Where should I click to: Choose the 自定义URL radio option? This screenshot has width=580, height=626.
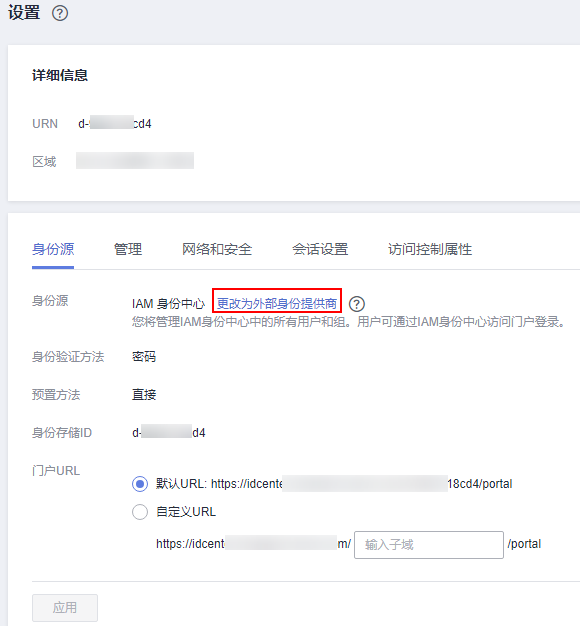coord(140,512)
